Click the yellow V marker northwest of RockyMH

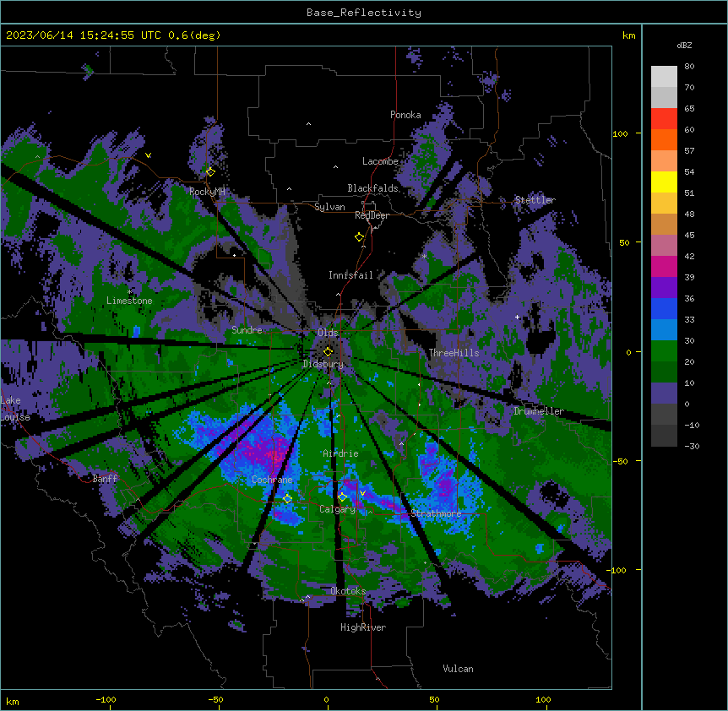pos(148,155)
